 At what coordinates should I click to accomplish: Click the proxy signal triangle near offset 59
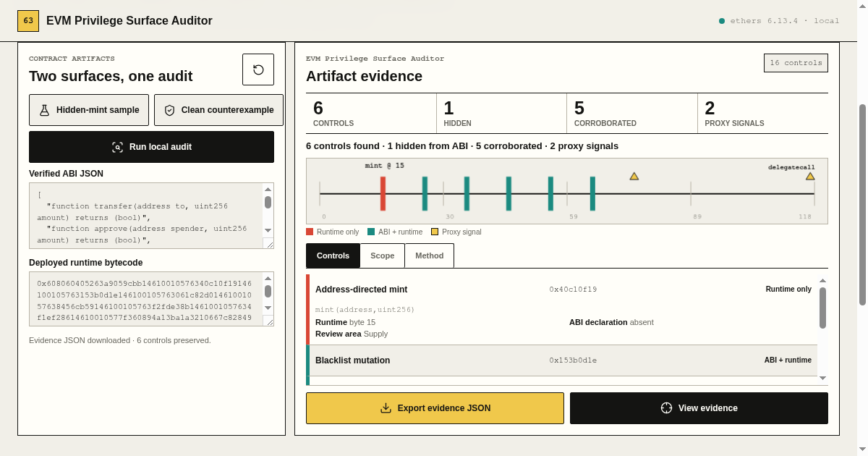[634, 176]
